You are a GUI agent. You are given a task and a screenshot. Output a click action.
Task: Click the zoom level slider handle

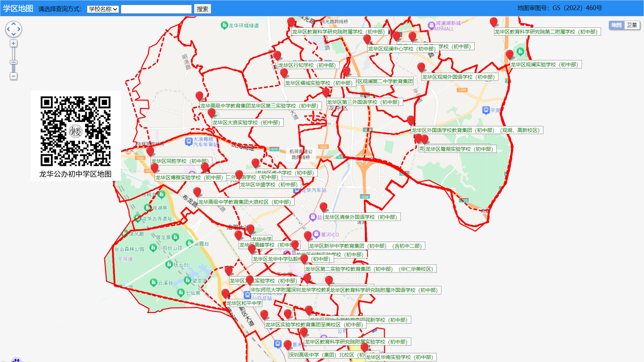coord(13,62)
